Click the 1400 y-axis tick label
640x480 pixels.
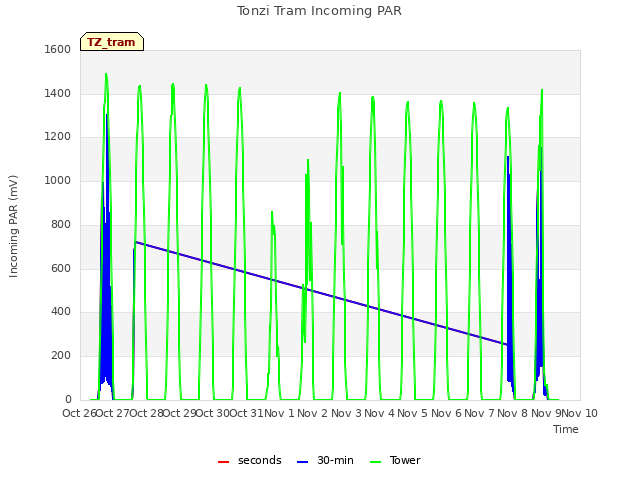click(x=58, y=93)
